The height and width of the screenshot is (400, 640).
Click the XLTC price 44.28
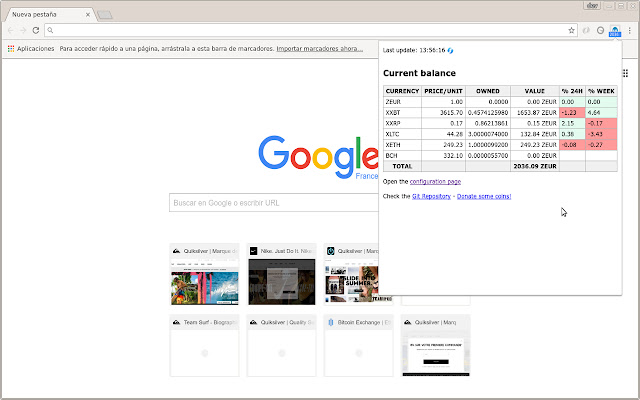(x=443, y=134)
